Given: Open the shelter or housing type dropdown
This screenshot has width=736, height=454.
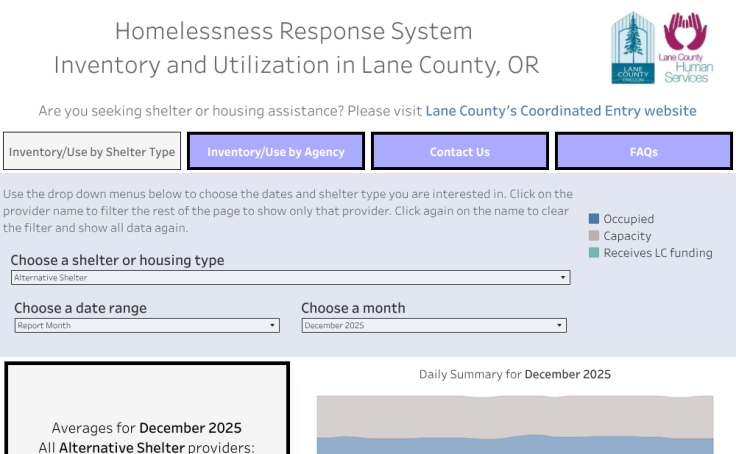Looking at the screenshot, I should click(x=290, y=278).
